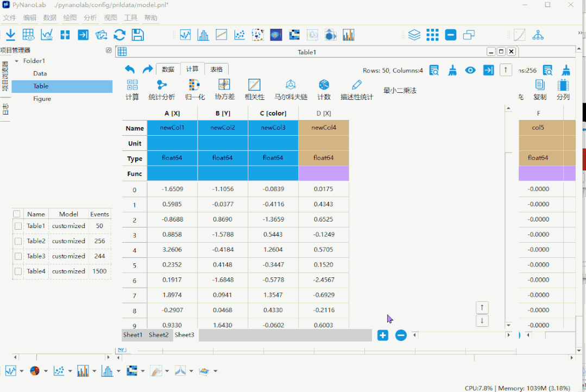Viewport: 586px width, 392px height.
Task: Collapse the Folder1 tree node
Action: [16, 61]
